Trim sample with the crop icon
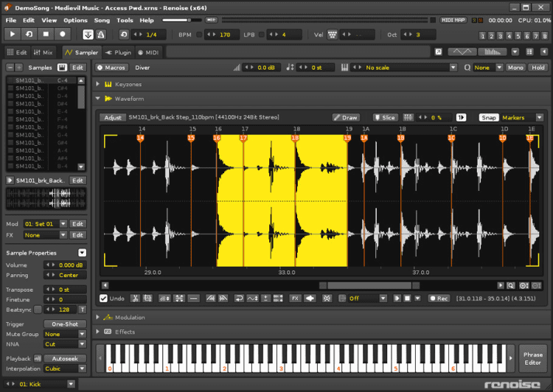Viewport: 553px width, 392px height. (x=147, y=298)
